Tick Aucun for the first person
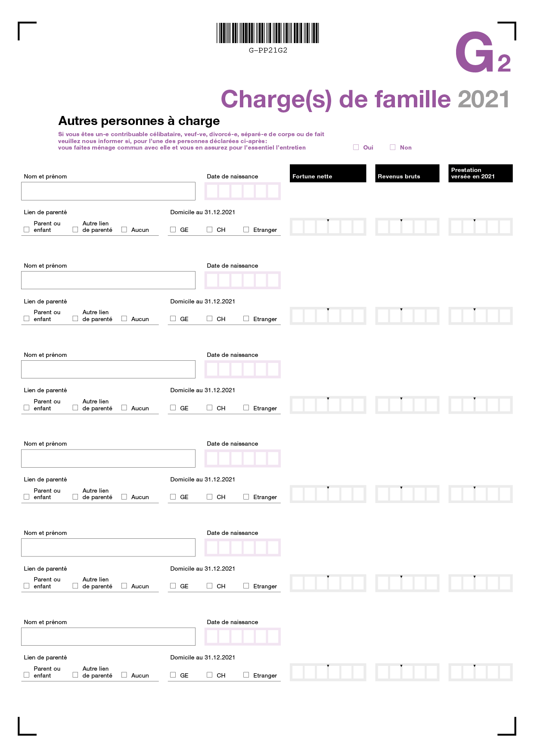534x756 pixels. 124,230
